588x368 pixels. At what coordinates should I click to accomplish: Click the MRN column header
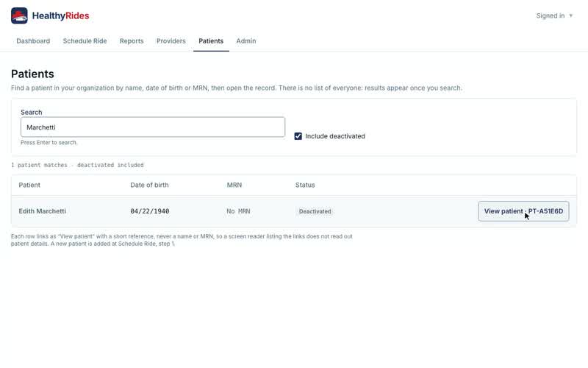click(x=234, y=185)
